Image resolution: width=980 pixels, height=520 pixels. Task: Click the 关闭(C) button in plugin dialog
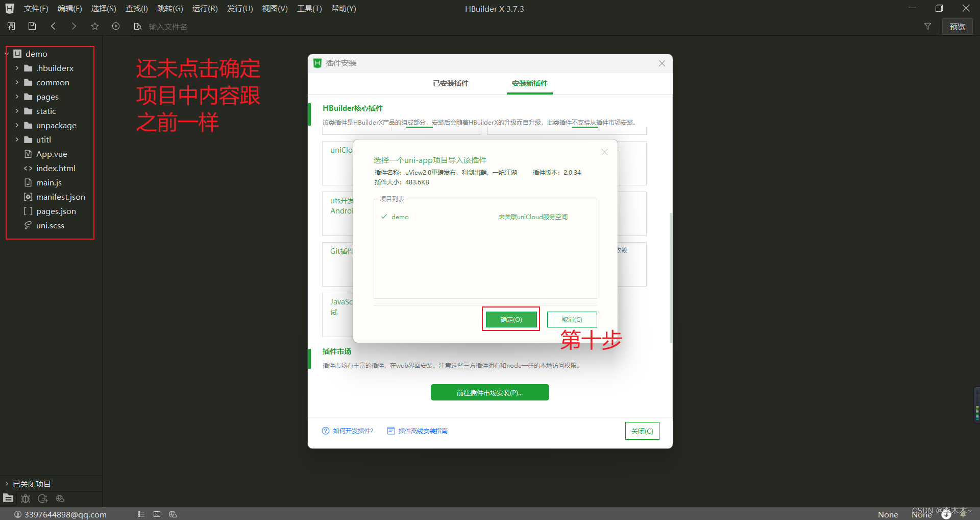(642, 431)
